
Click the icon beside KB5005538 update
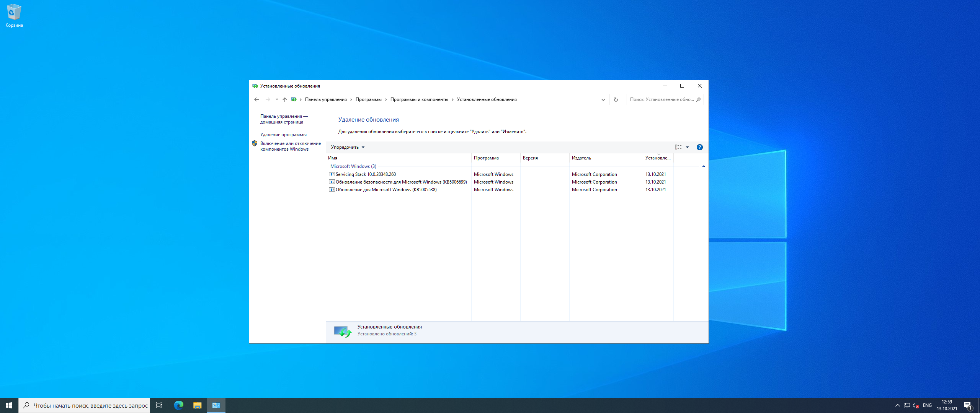pyautogui.click(x=332, y=189)
